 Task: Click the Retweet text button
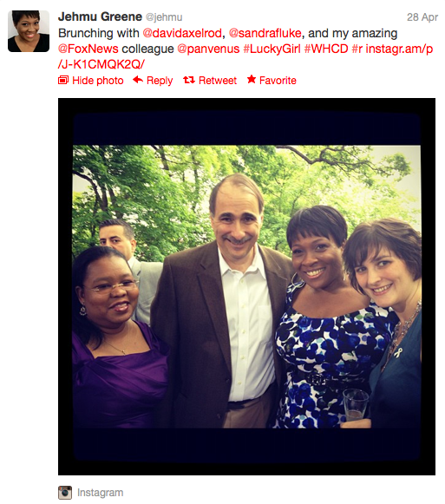[218, 81]
